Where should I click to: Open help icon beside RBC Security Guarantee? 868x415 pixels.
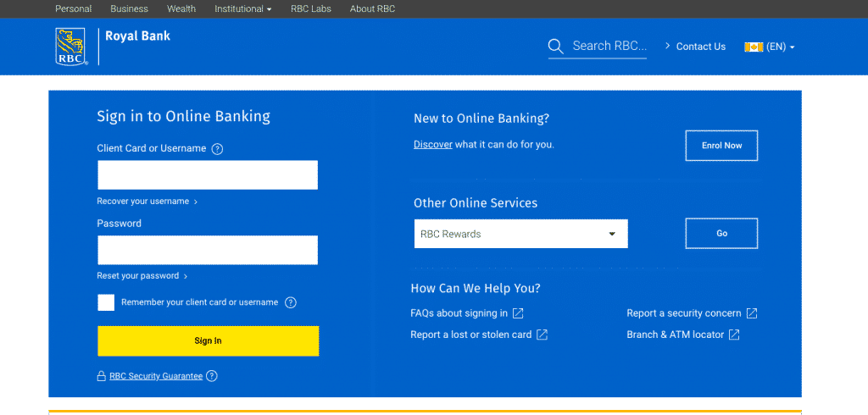pyautogui.click(x=211, y=376)
